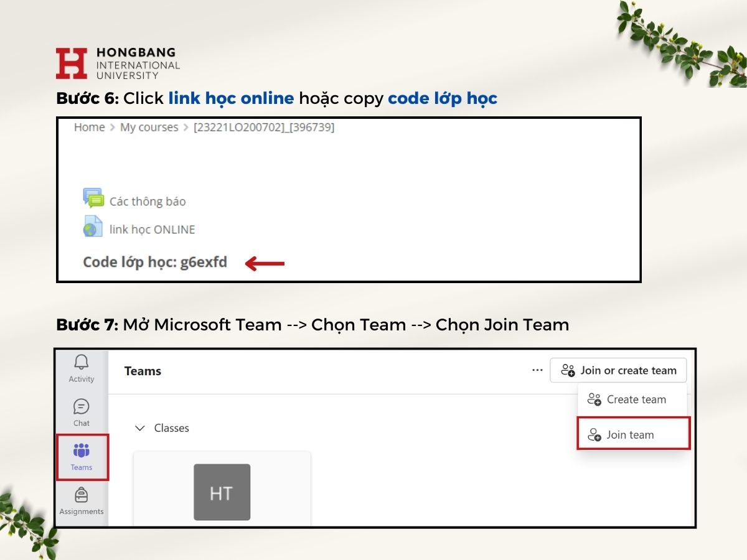
Task: Click Home in the breadcrumb
Action: point(89,127)
